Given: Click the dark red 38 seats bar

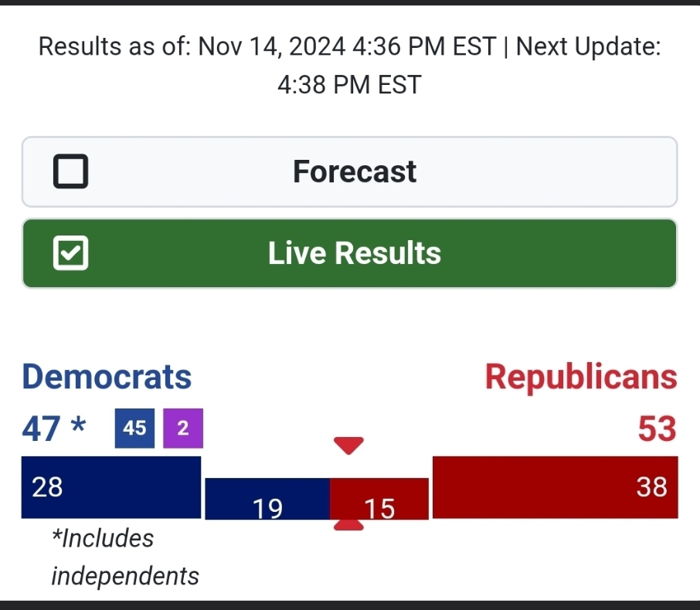Looking at the screenshot, I should click(555, 487).
